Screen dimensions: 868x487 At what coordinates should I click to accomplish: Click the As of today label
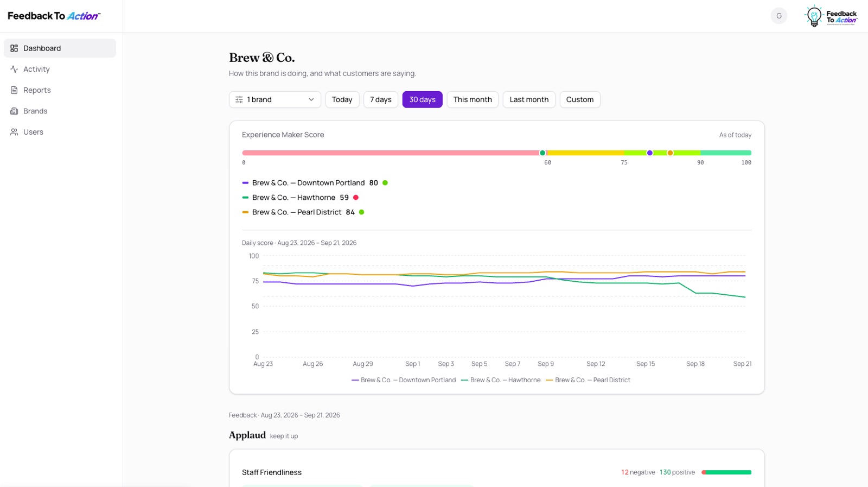click(x=735, y=135)
